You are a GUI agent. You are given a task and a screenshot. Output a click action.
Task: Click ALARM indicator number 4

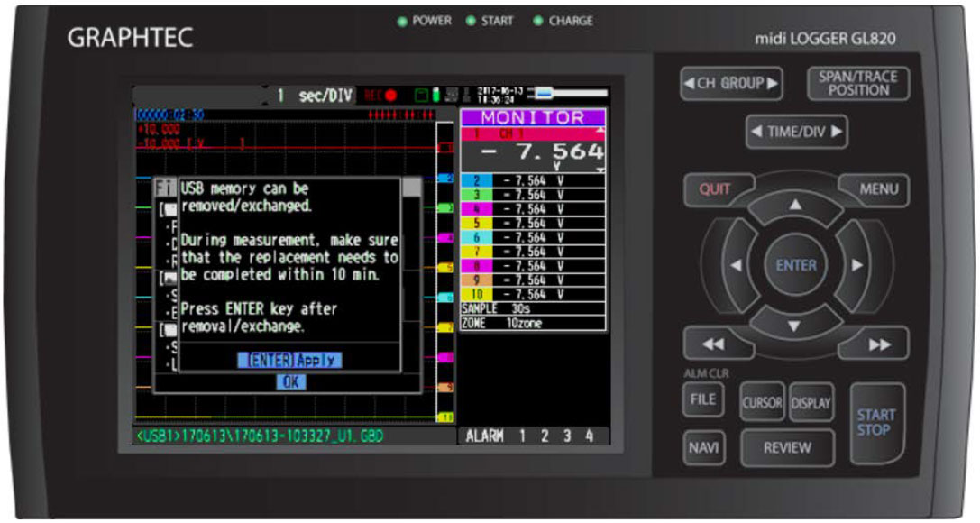point(589,436)
